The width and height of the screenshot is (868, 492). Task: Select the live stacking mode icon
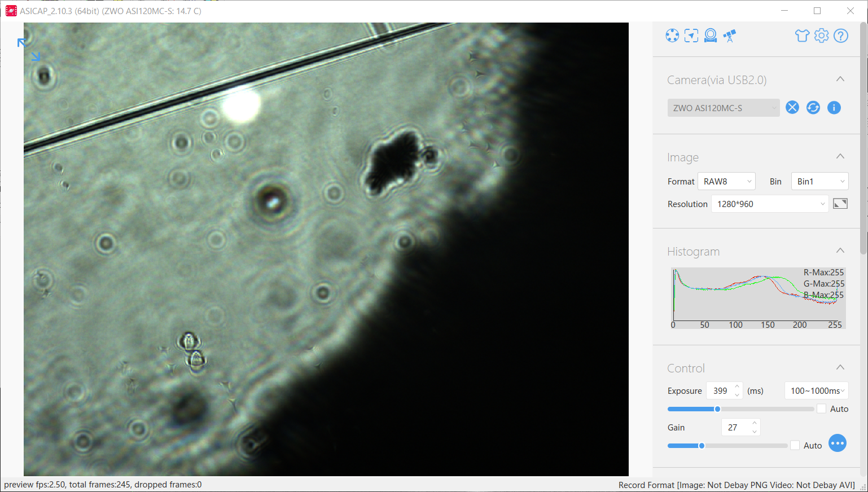pyautogui.click(x=711, y=36)
